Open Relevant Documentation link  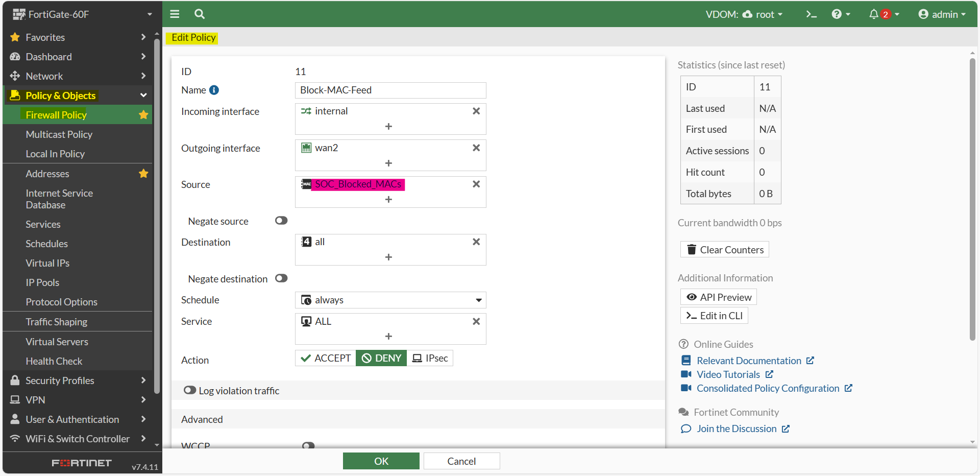tap(749, 361)
